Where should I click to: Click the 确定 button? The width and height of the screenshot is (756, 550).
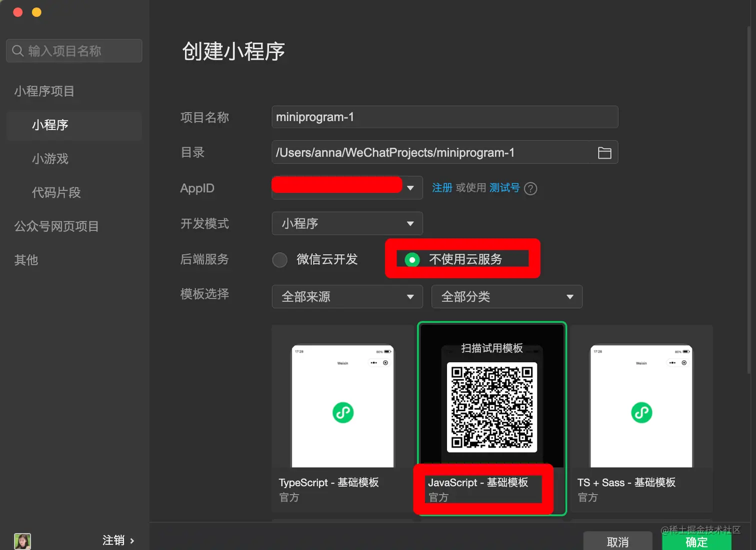pyautogui.click(x=696, y=542)
